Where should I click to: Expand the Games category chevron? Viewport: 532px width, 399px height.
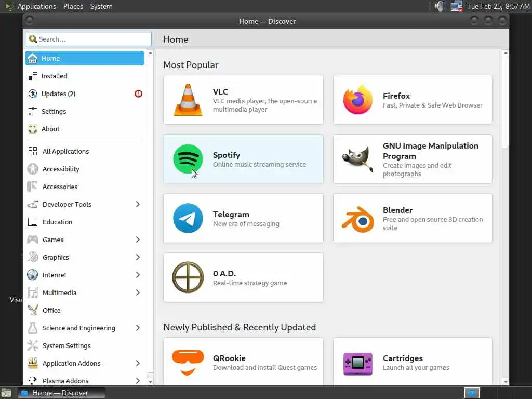138,240
